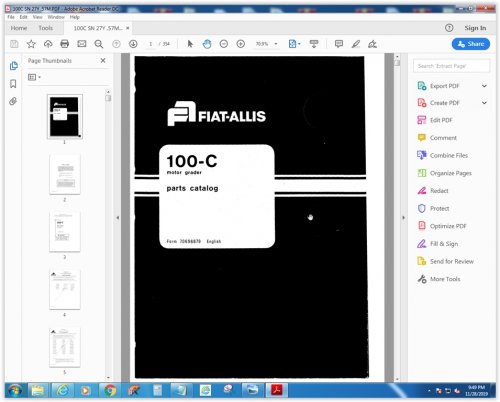Choose the Selection arrow tool
The height and width of the screenshot is (402, 500).
(190, 44)
